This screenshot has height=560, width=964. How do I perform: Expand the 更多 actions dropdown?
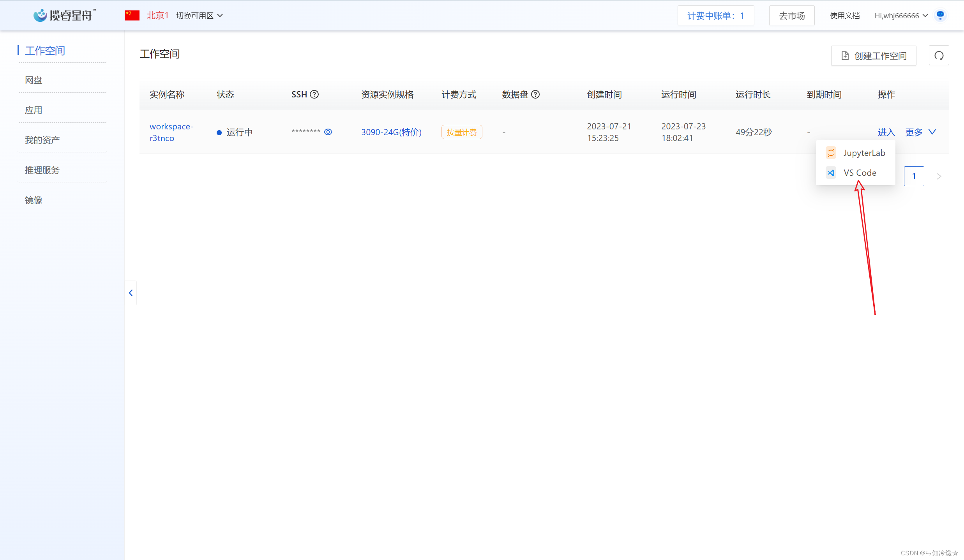click(920, 132)
